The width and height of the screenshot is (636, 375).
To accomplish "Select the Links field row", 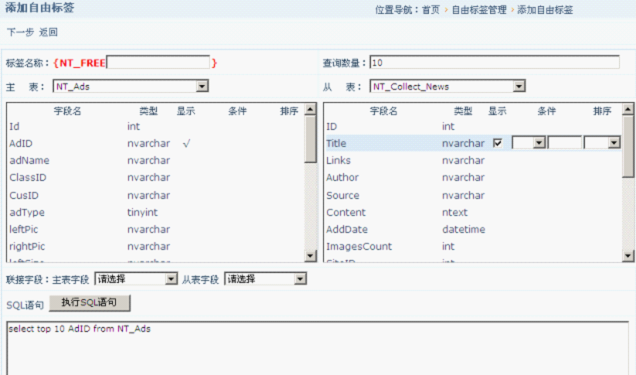I will [x=473, y=160].
